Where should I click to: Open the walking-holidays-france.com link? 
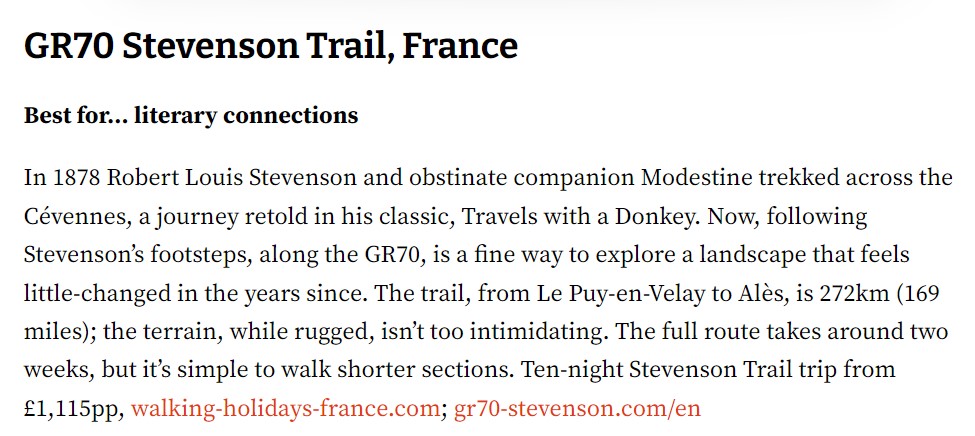285,409
